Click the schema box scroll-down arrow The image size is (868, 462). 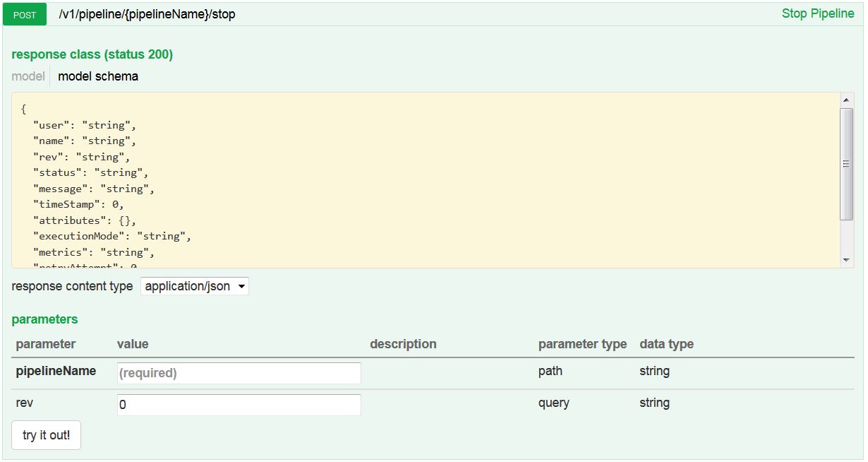click(x=847, y=260)
